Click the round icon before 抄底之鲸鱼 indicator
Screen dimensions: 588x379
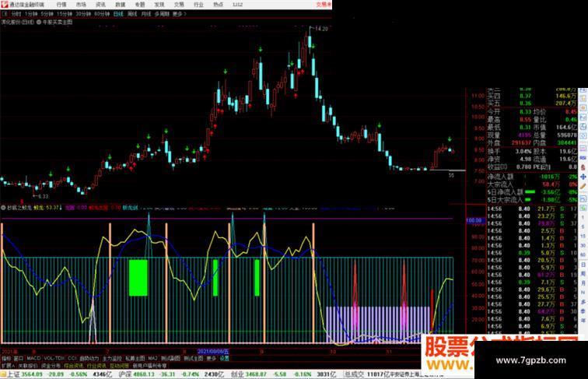pos(3,208)
